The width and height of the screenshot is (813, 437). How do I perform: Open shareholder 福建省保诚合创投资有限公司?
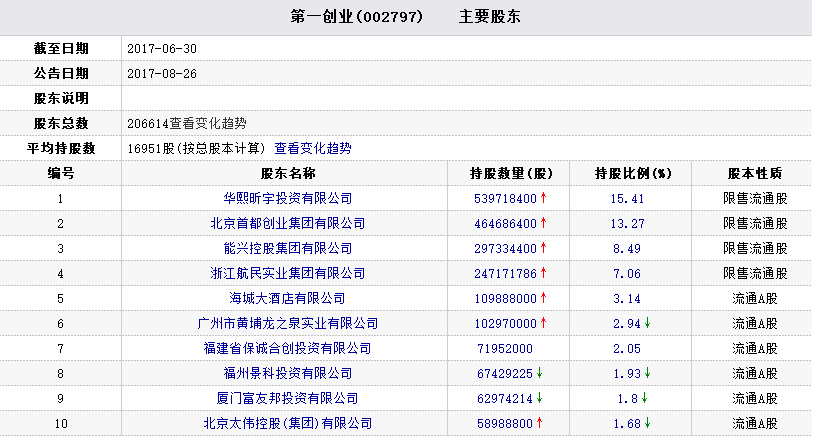tap(288, 348)
